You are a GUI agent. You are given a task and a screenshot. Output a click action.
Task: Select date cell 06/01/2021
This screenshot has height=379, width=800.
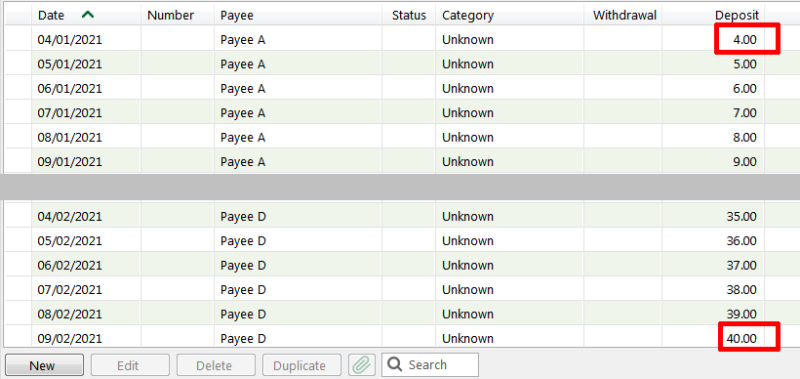70,88
